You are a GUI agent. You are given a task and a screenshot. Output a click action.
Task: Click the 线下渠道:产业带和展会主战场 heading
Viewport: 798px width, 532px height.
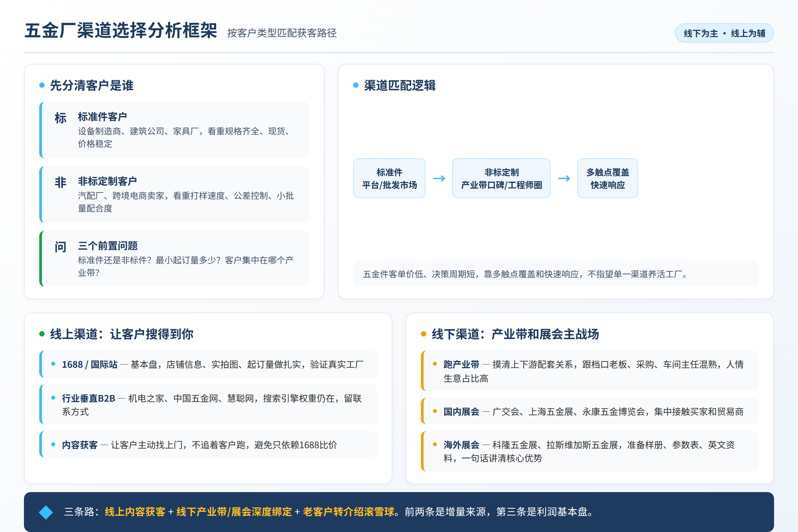[515, 334]
